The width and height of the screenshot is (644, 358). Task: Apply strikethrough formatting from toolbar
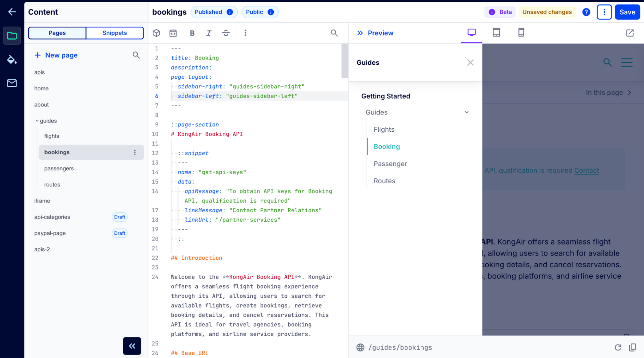226,33
